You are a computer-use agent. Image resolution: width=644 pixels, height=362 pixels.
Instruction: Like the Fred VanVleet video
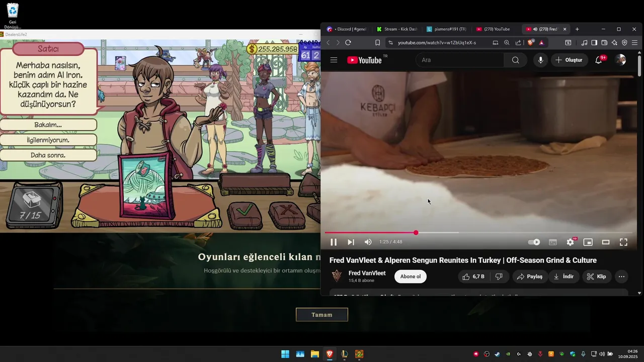[x=473, y=277]
